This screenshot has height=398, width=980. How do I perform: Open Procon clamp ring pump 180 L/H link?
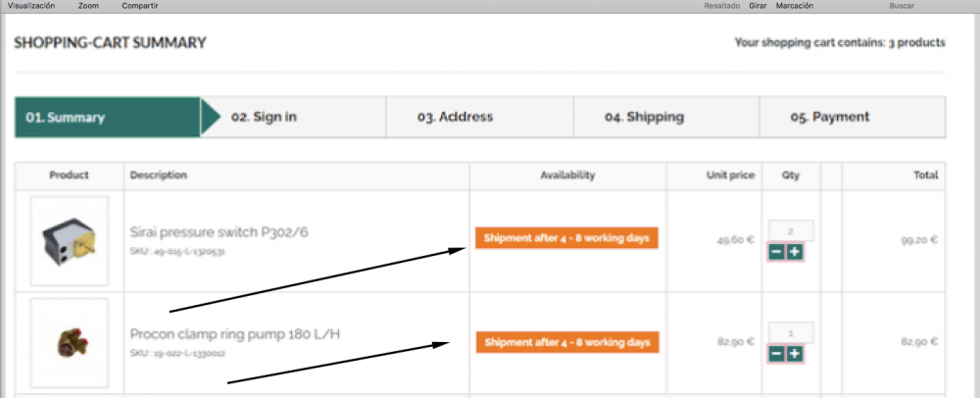tap(235, 334)
